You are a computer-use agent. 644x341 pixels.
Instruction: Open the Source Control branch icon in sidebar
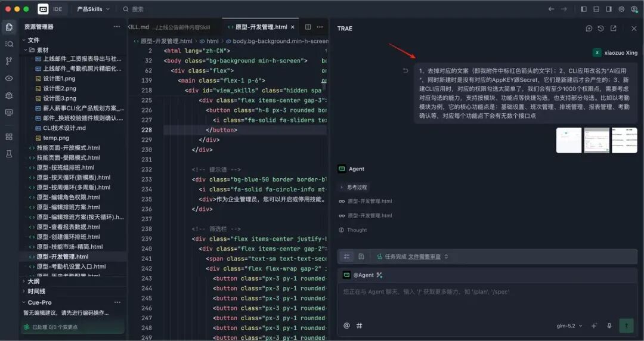coord(8,61)
